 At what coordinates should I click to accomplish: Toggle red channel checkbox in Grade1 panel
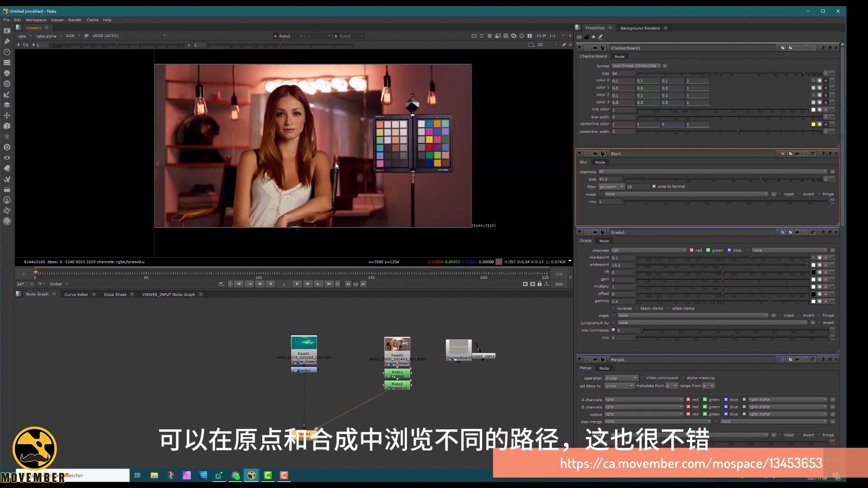point(690,250)
